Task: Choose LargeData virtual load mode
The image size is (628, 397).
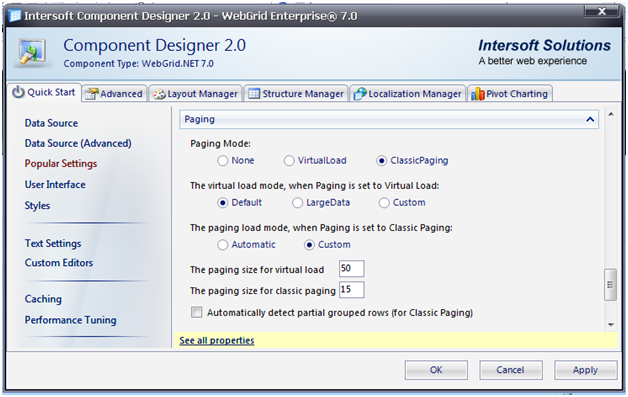Action: [297, 203]
